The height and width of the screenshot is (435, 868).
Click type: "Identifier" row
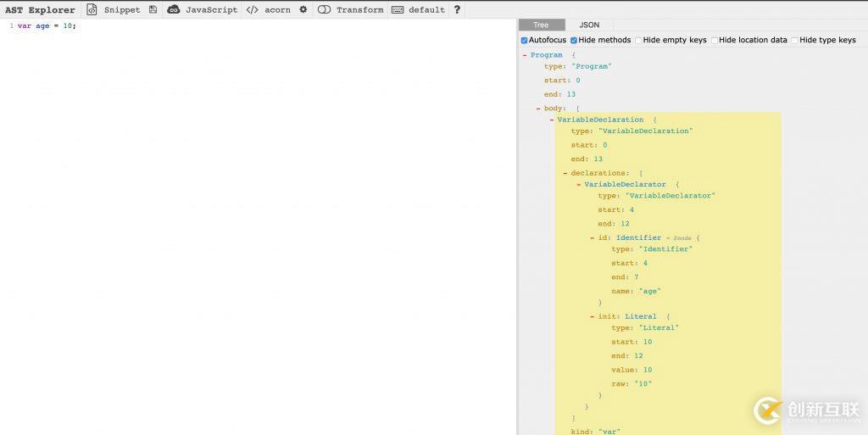click(652, 249)
